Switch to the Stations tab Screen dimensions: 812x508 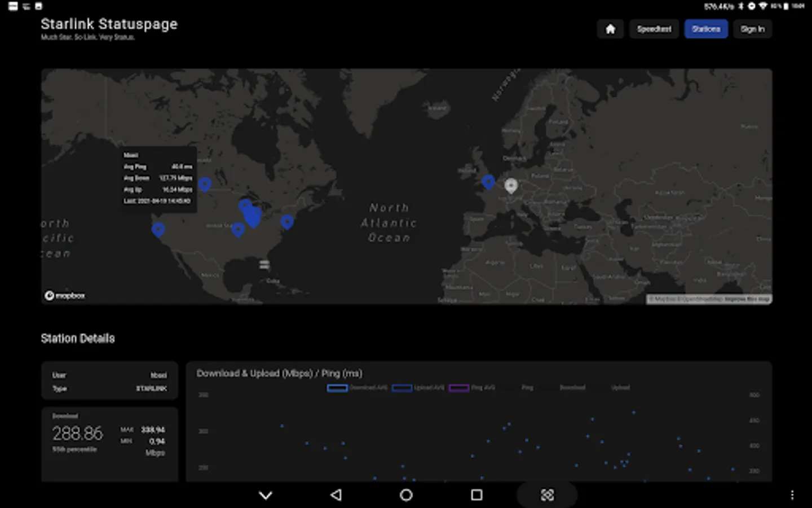(x=706, y=29)
